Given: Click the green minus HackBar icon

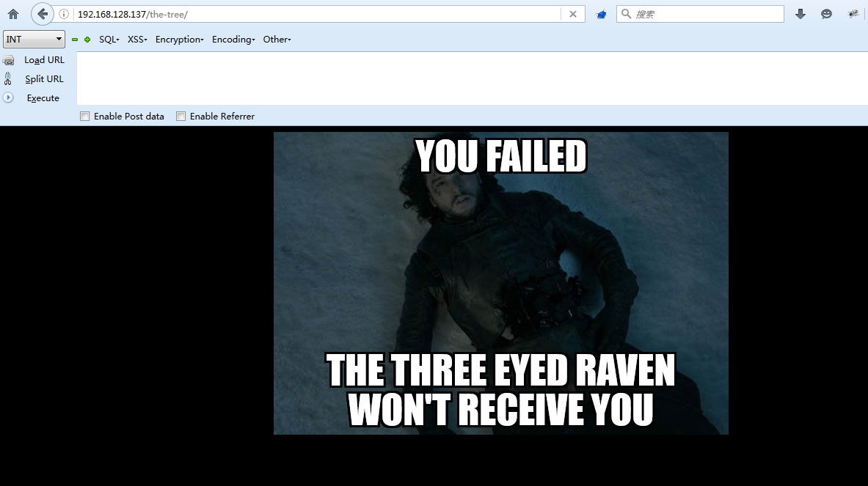Looking at the screenshot, I should click(x=75, y=40).
